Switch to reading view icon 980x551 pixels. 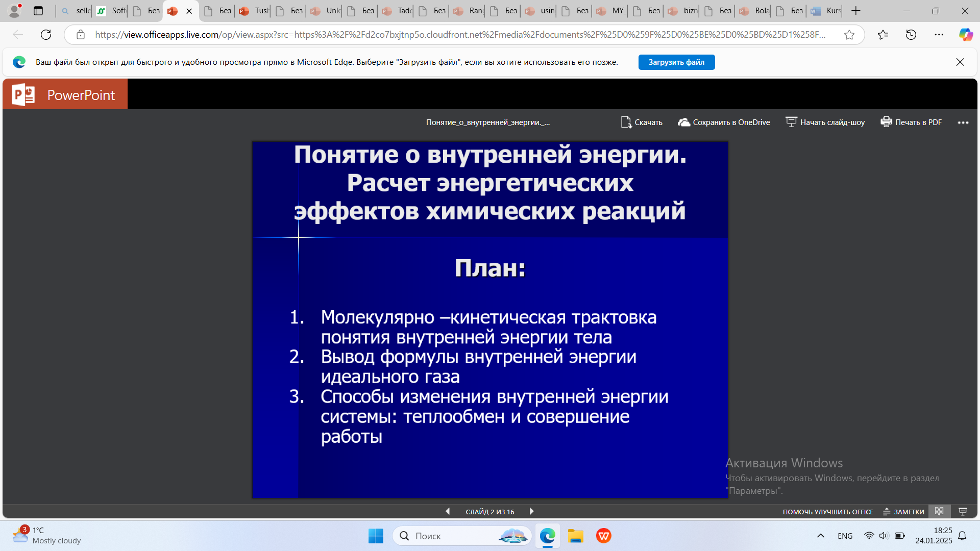pyautogui.click(x=939, y=511)
